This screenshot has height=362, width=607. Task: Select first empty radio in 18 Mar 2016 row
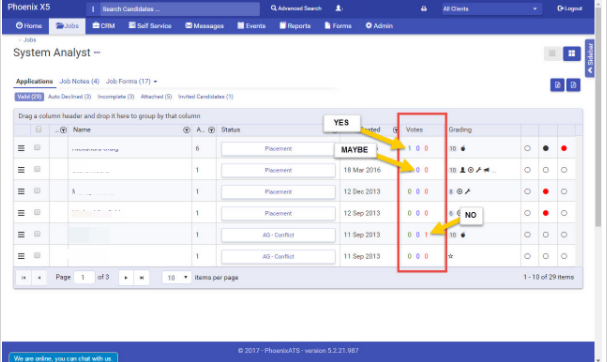527,170
